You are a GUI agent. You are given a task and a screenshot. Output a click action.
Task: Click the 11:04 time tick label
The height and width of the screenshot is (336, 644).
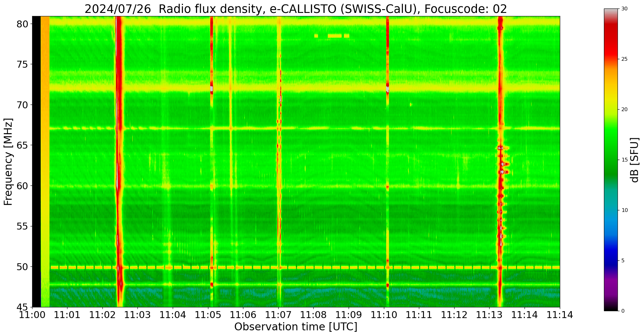coord(173,315)
